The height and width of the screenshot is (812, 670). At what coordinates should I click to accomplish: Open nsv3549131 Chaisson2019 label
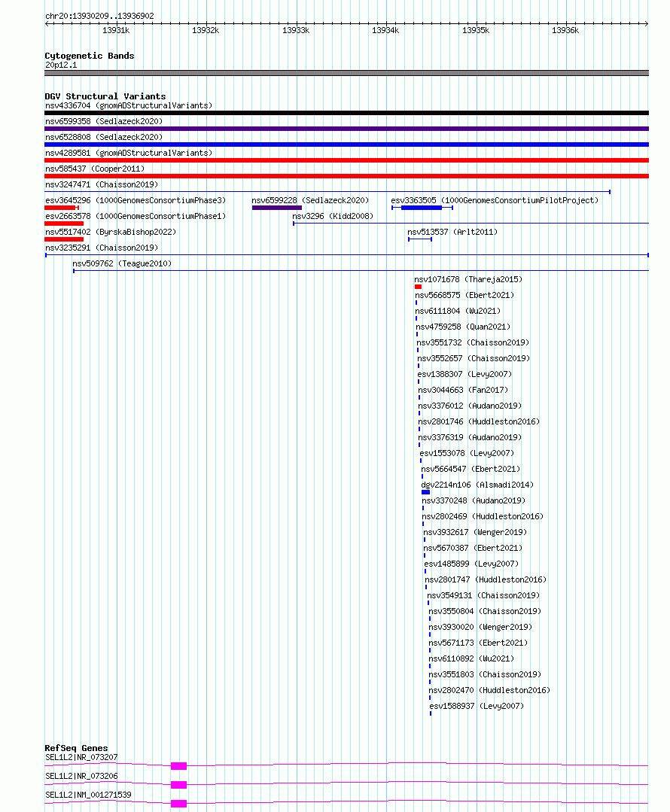(483, 595)
